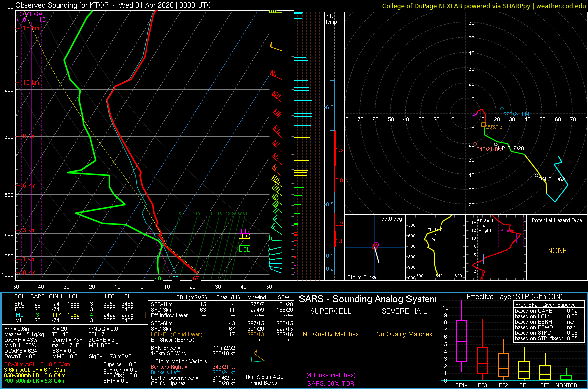Click the 'EL' level label

pyautogui.click(x=244, y=231)
